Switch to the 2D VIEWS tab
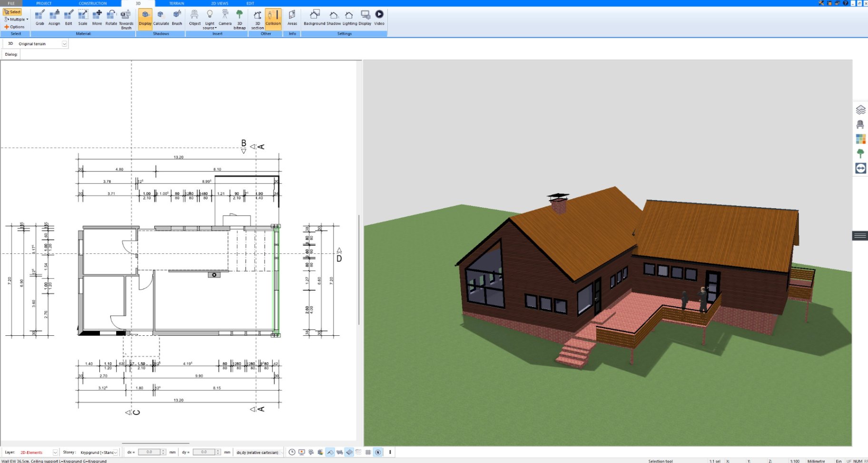The width and height of the screenshot is (868, 463). pos(220,3)
